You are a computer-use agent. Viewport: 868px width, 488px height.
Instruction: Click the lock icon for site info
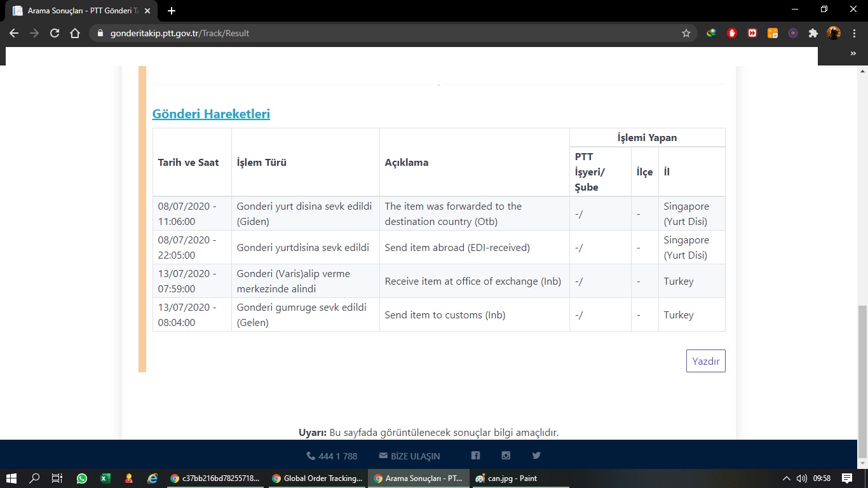pos(100,33)
